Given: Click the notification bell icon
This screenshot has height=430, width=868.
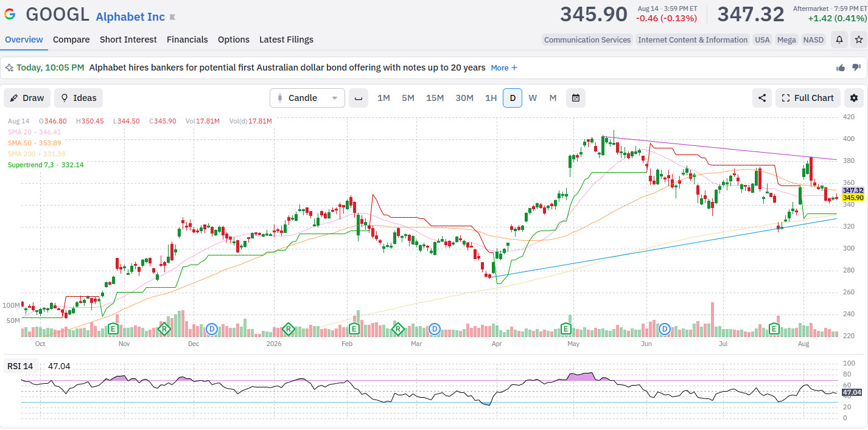Looking at the screenshot, I should point(839,40).
